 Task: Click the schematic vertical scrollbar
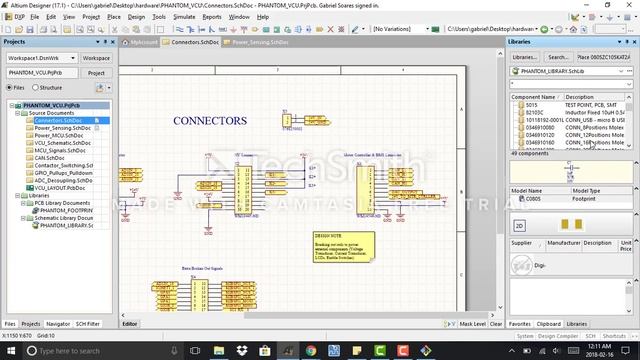pyautogui.click(x=500, y=146)
